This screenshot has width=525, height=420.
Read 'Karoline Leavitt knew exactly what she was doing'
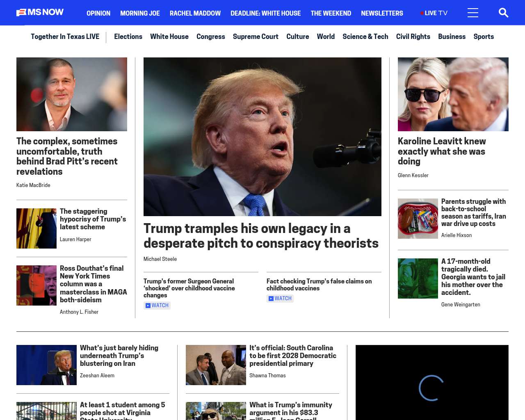442,151
